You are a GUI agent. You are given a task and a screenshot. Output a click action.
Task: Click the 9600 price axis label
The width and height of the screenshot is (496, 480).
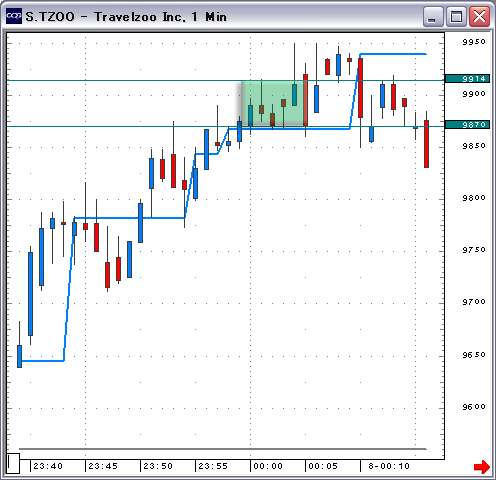474,407
